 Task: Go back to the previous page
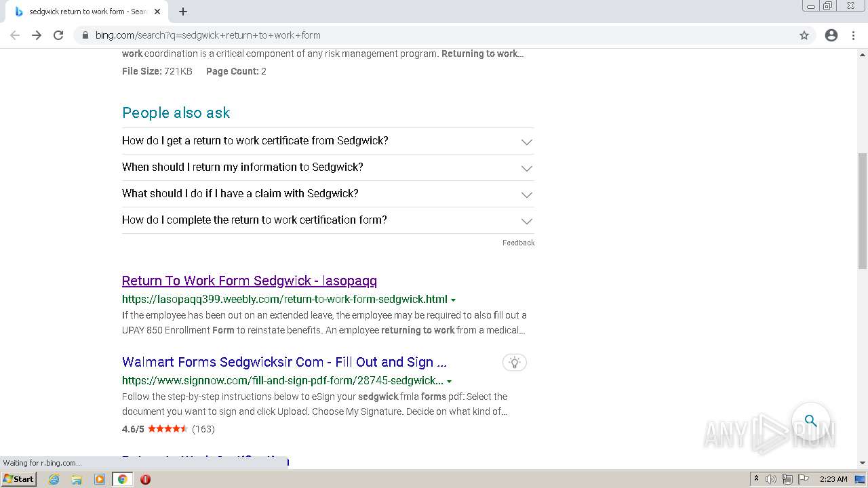(15, 35)
